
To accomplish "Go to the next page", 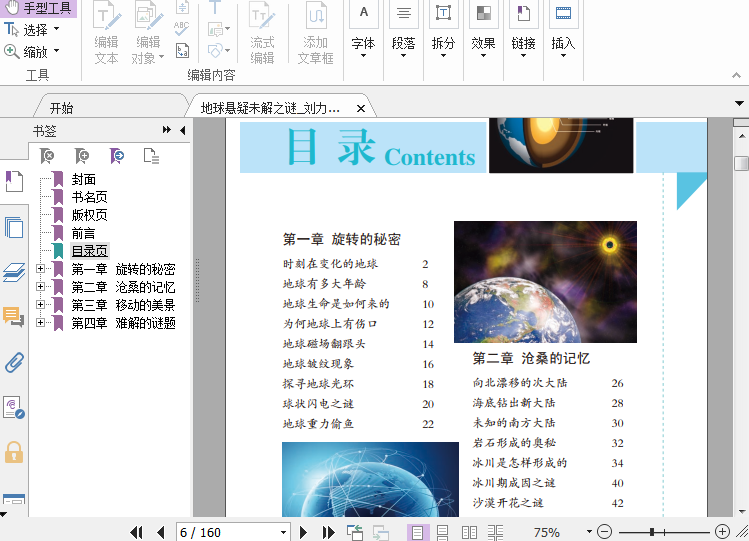I will point(303,532).
